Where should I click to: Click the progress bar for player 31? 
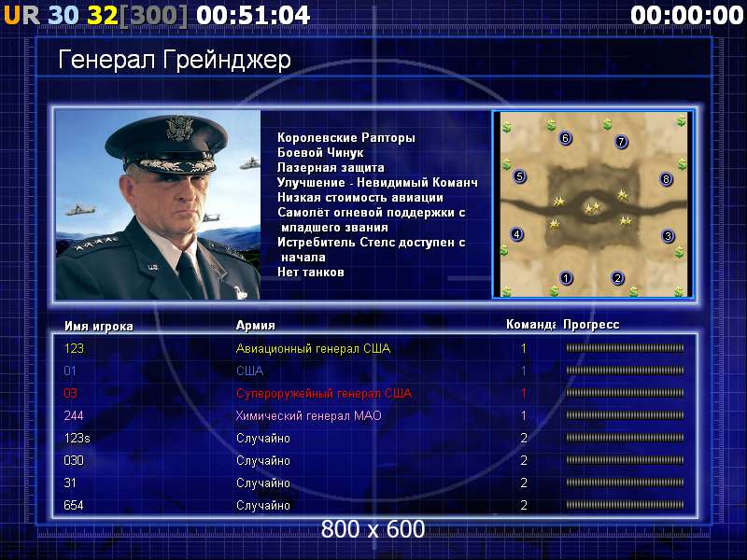click(625, 483)
